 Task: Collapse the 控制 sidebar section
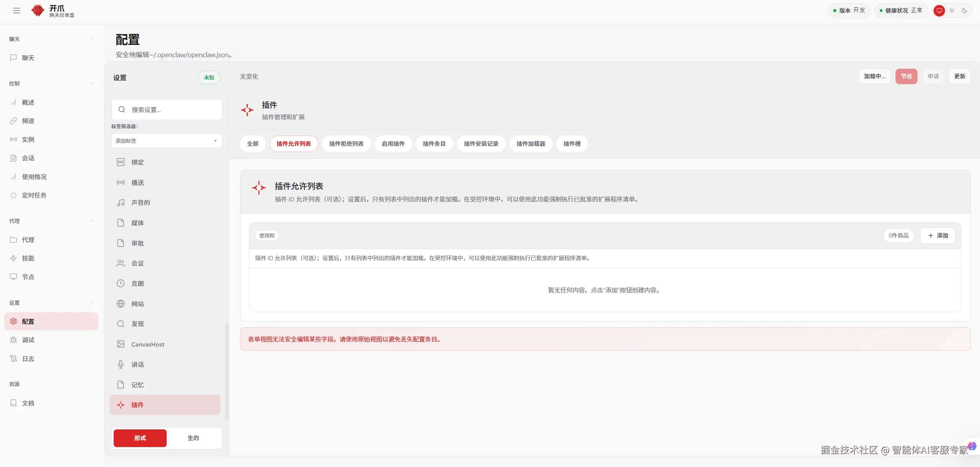click(92, 83)
